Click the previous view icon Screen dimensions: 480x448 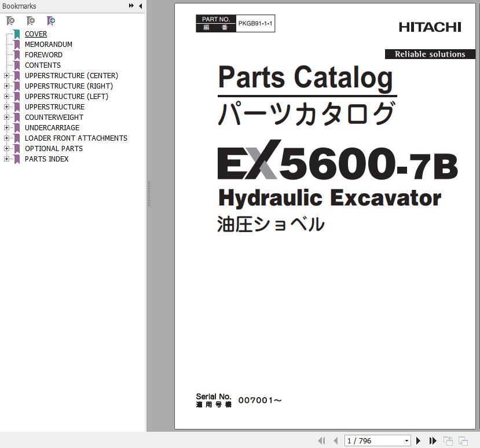click(448, 440)
